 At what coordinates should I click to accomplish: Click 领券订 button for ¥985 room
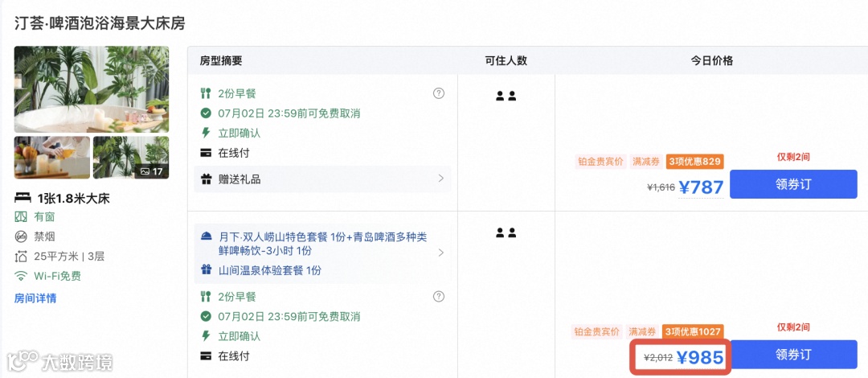point(793,355)
